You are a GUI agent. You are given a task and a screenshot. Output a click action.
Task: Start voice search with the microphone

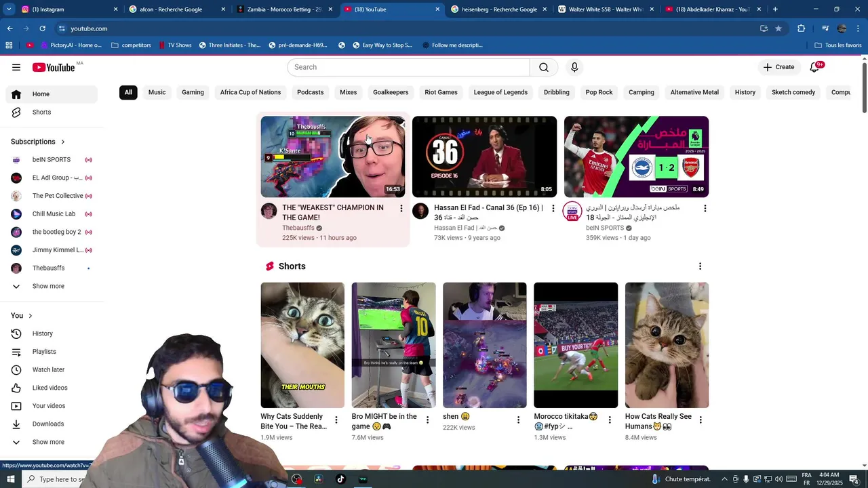click(574, 67)
